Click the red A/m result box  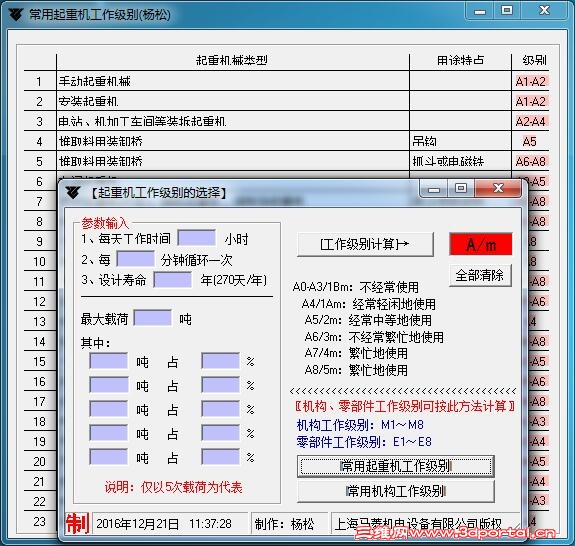[480, 244]
